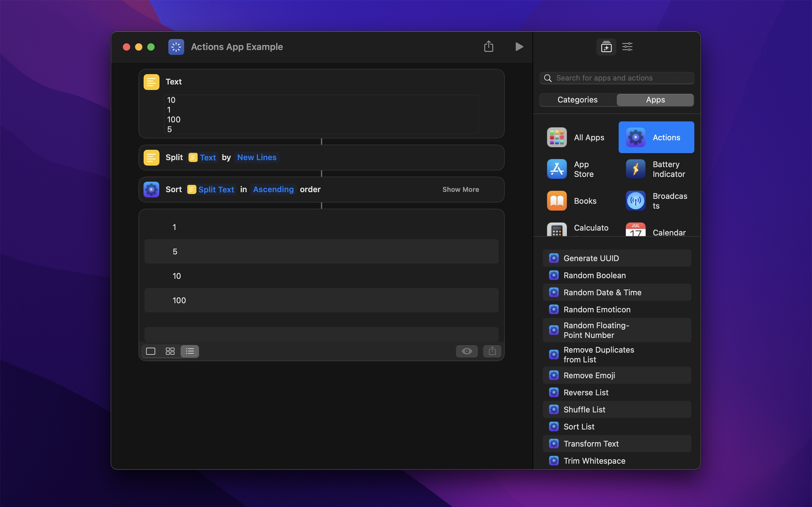Switch to the Apps tab
The height and width of the screenshot is (507, 812).
pos(655,99)
